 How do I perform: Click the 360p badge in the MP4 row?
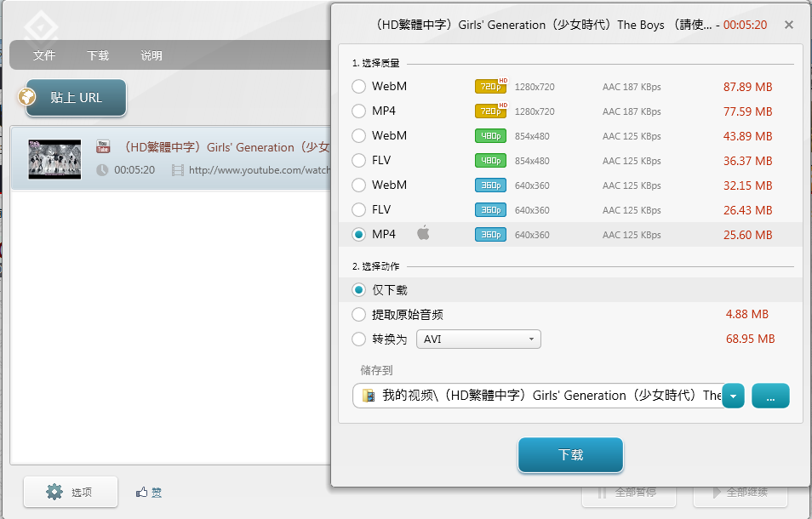coord(490,235)
